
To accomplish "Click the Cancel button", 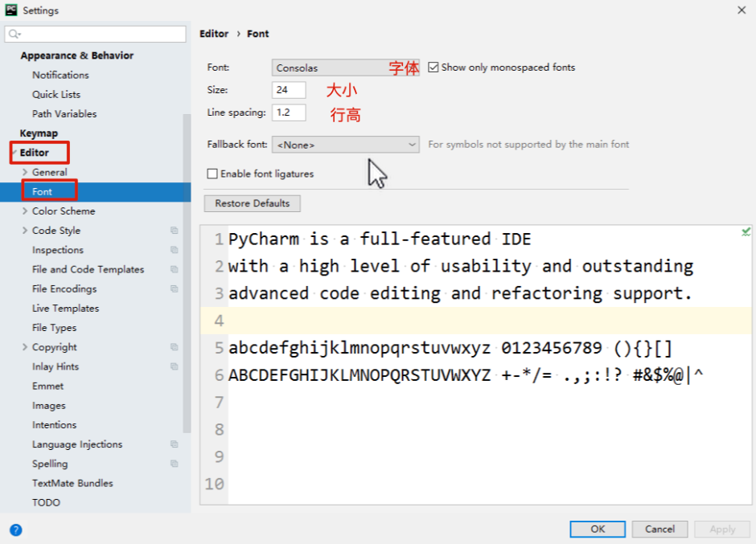I will coord(659,529).
